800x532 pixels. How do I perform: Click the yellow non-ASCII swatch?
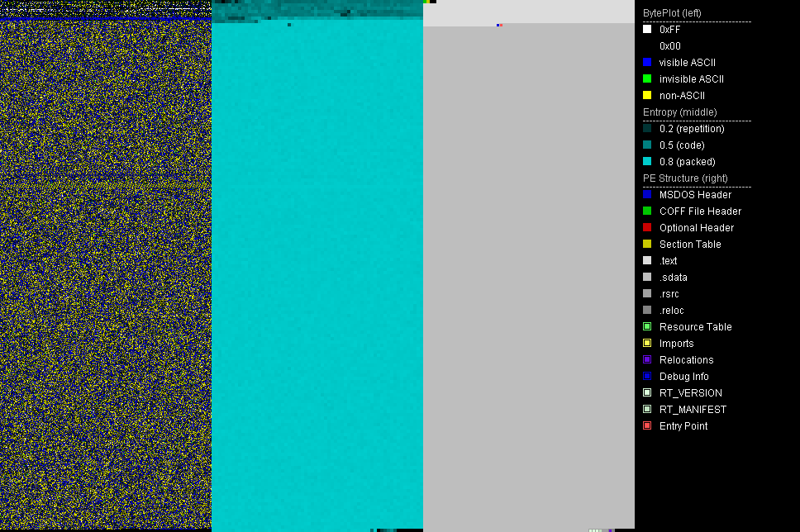(647, 96)
